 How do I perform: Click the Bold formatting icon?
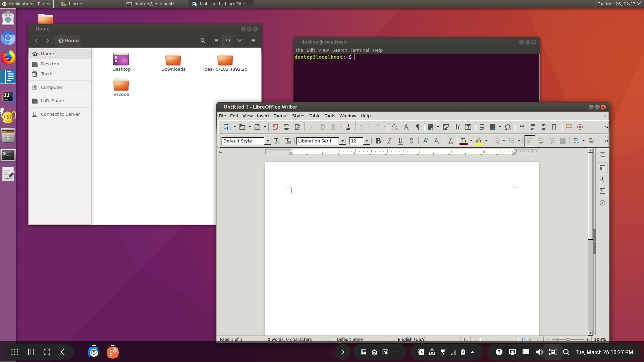(378, 140)
